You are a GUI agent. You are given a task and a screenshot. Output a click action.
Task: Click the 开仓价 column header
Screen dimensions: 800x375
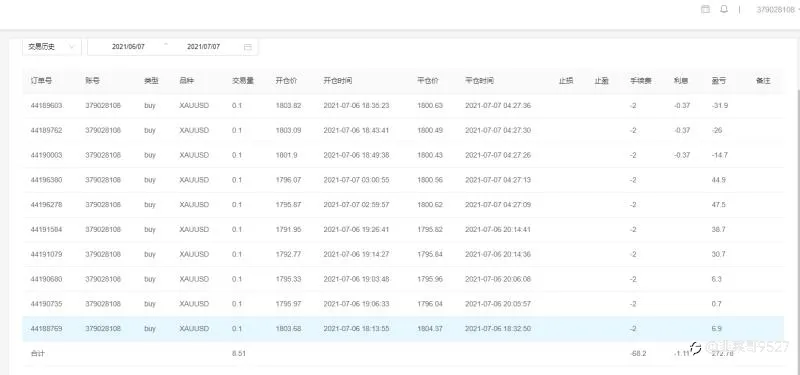[286, 81]
